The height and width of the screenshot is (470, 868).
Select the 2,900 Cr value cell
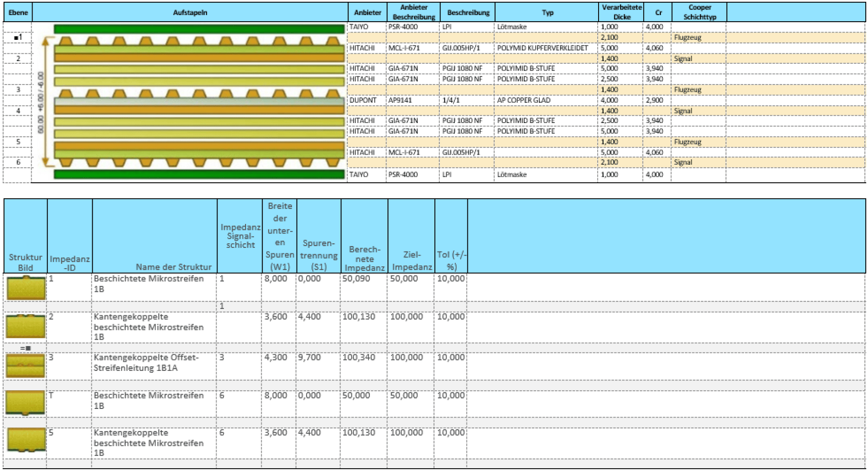[657, 100]
